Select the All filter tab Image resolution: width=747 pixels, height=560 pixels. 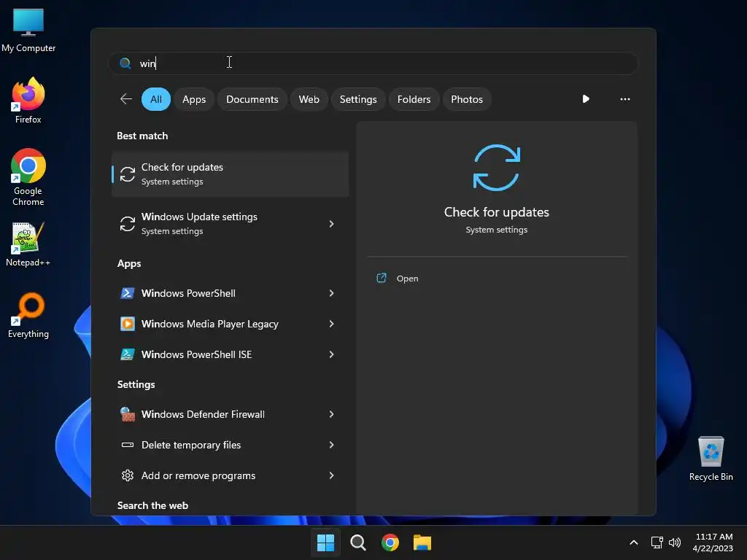[x=156, y=99]
